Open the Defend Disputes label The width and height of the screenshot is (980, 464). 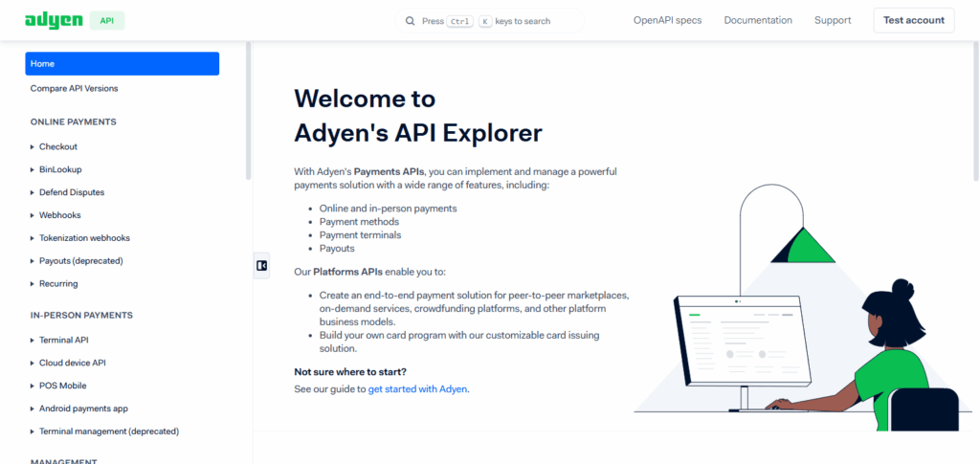click(x=72, y=192)
